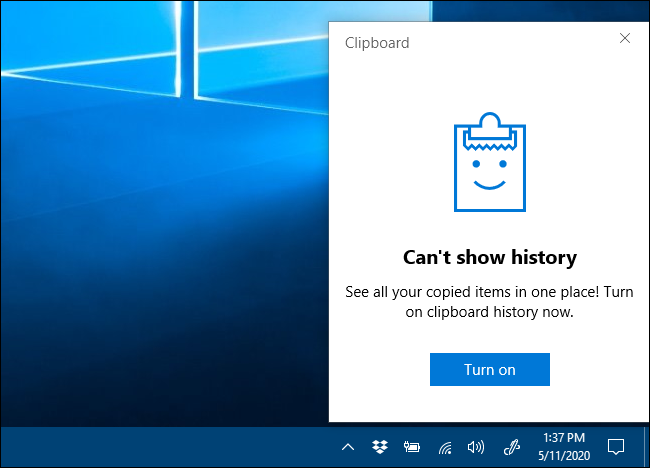Open Windows Ink Workspace pen icon
650x468 pixels.
pyautogui.click(x=512, y=447)
